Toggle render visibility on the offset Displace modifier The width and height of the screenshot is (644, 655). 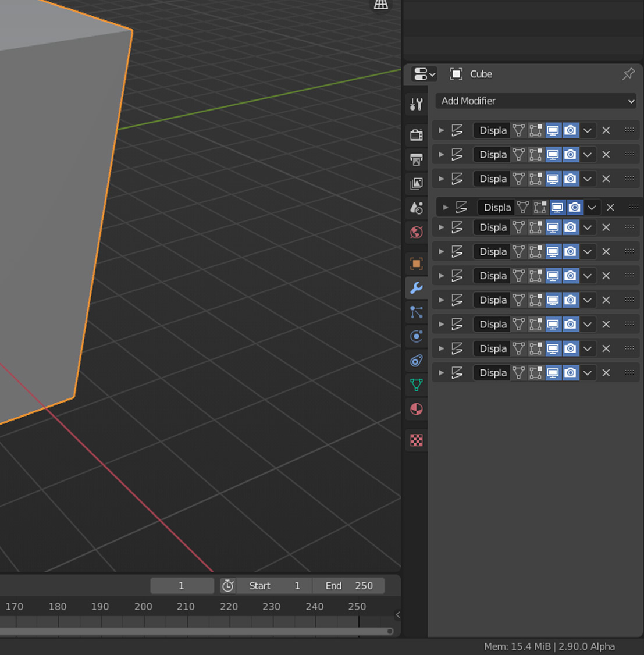pos(575,207)
